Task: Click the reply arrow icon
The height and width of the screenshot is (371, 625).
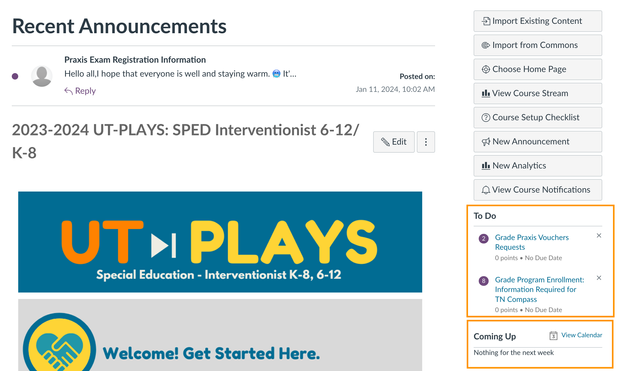Action: [69, 91]
